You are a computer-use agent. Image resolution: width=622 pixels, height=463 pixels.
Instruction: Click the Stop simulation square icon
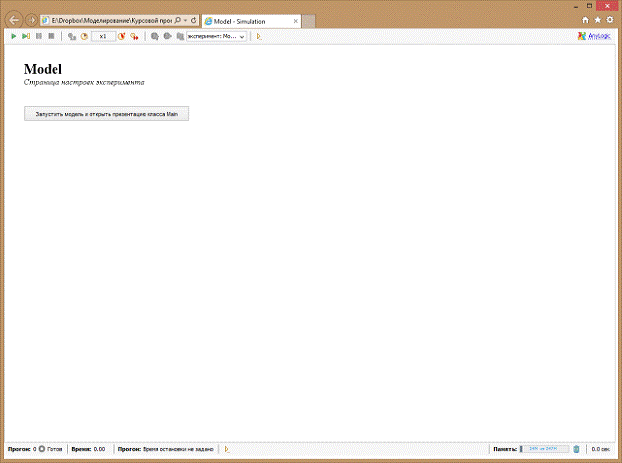[x=51, y=36]
